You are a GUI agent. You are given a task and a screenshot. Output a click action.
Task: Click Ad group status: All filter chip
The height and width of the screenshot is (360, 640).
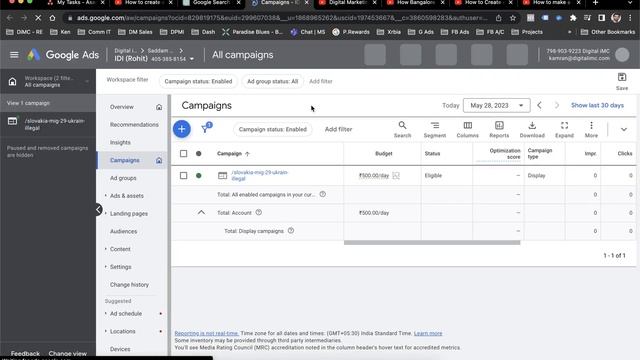pyautogui.click(x=272, y=81)
